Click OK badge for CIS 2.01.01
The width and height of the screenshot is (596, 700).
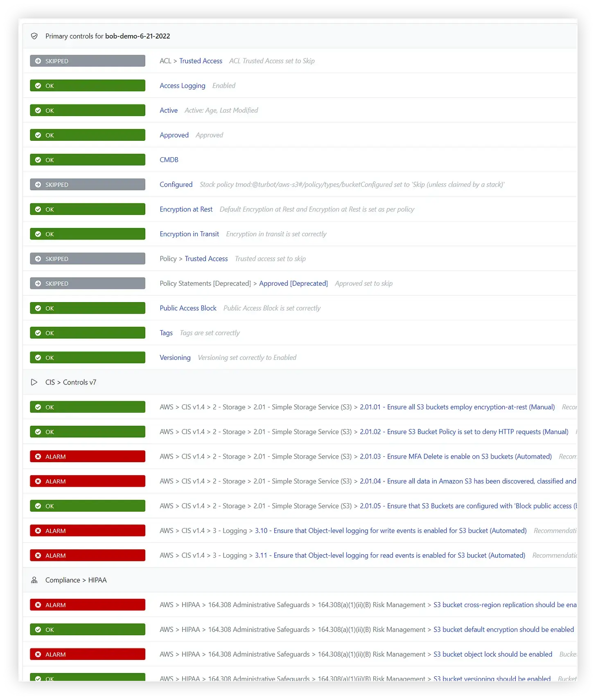point(88,407)
